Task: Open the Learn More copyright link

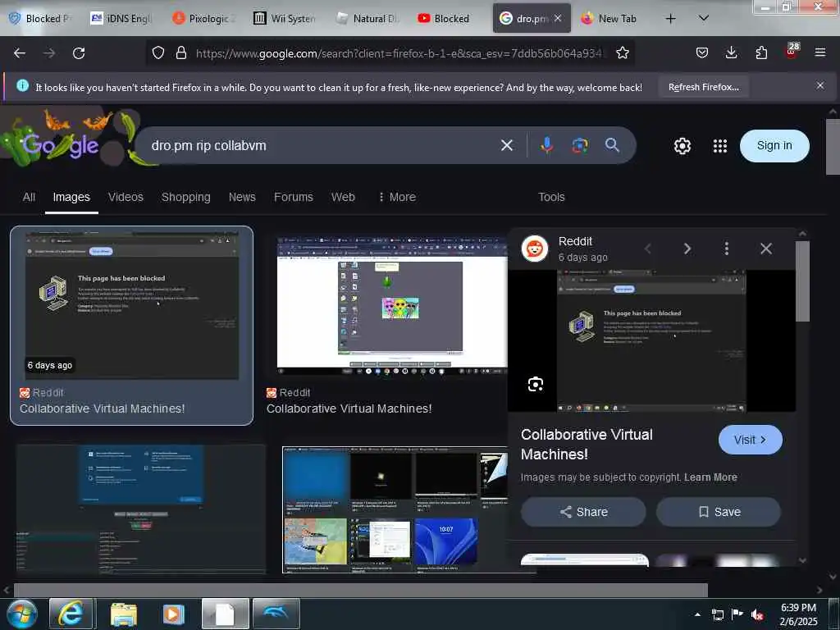Action: click(x=710, y=477)
